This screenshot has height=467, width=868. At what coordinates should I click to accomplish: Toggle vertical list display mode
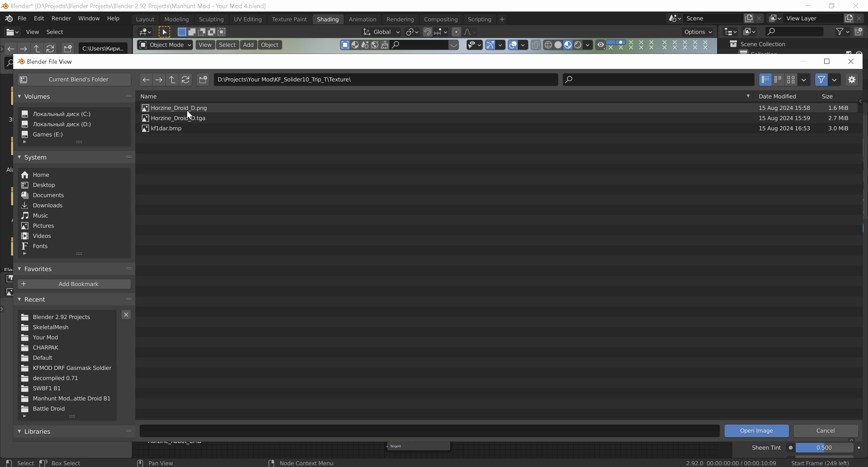pyautogui.click(x=765, y=79)
